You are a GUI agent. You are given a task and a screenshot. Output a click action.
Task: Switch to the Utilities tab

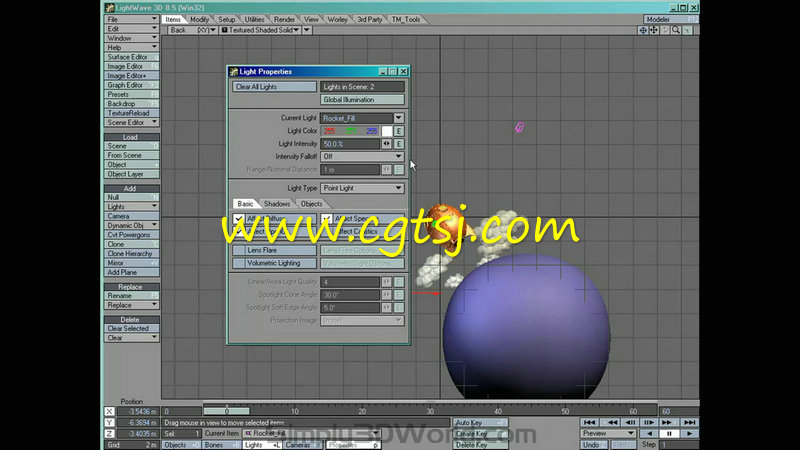254,19
